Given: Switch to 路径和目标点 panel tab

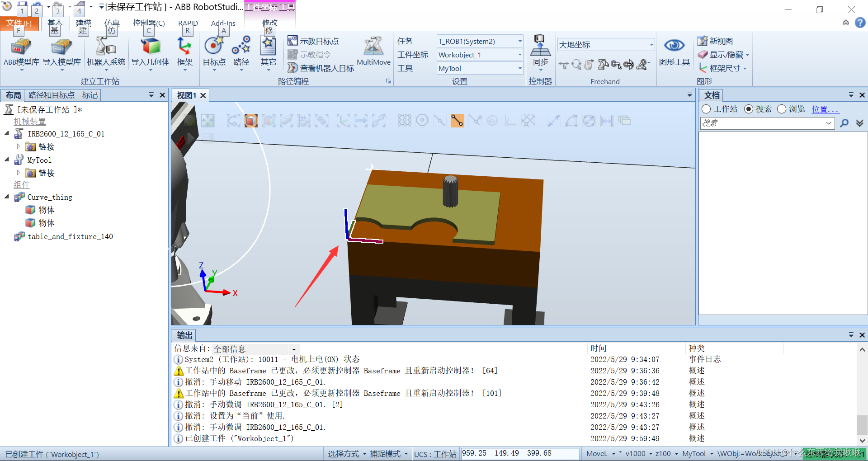Looking at the screenshot, I should pyautogui.click(x=51, y=95).
